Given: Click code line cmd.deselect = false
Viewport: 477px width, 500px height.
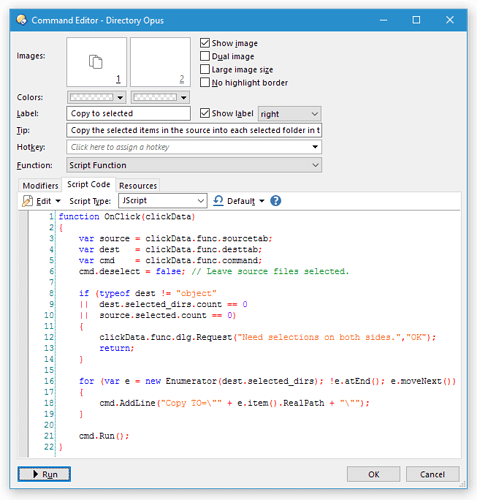Looking at the screenshot, I should [x=214, y=271].
